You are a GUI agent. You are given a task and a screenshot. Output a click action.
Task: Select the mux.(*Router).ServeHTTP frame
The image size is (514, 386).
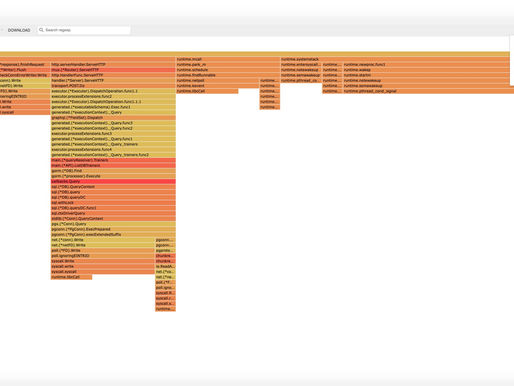(x=113, y=70)
